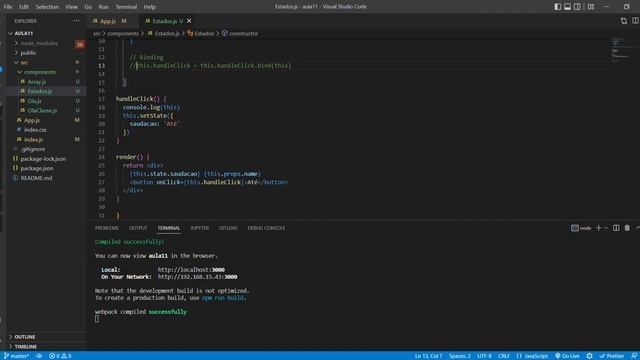Open the Go menu

click(88, 7)
